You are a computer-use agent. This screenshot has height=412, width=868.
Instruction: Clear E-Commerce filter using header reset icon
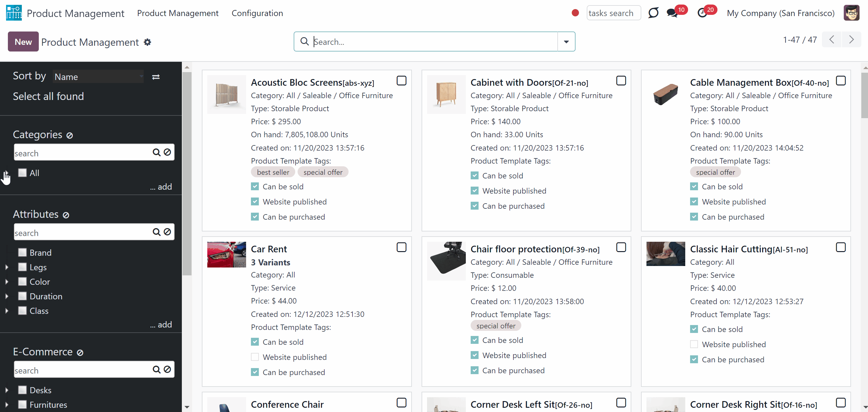coord(80,353)
